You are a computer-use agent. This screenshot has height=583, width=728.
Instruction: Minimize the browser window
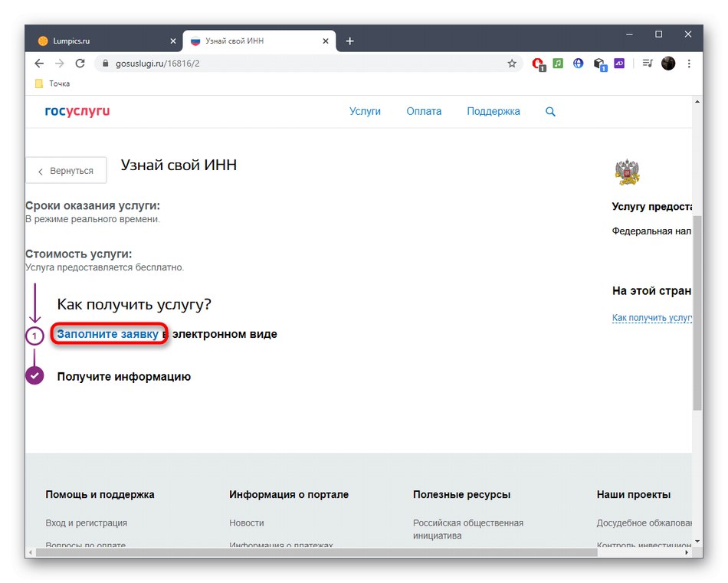coord(630,34)
